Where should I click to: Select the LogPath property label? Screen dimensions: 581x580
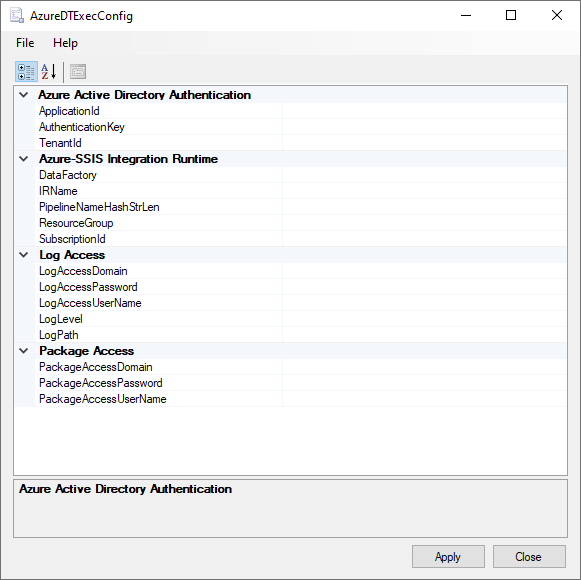click(x=59, y=335)
